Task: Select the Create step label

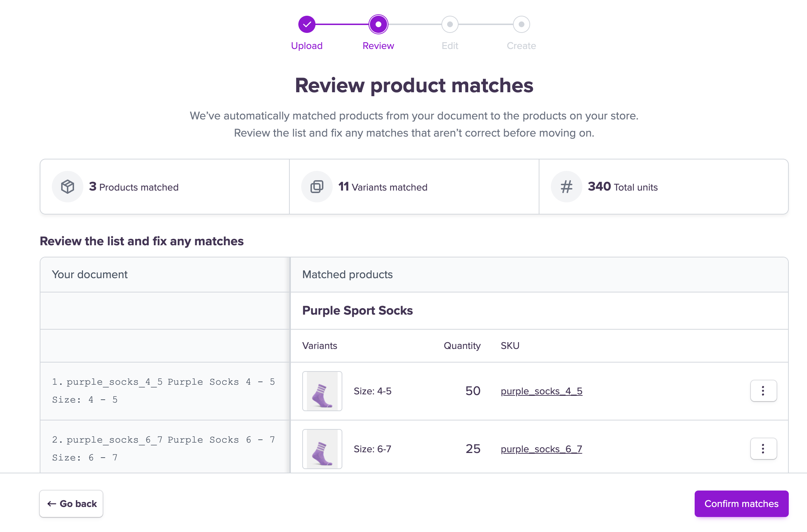Action: click(x=521, y=46)
